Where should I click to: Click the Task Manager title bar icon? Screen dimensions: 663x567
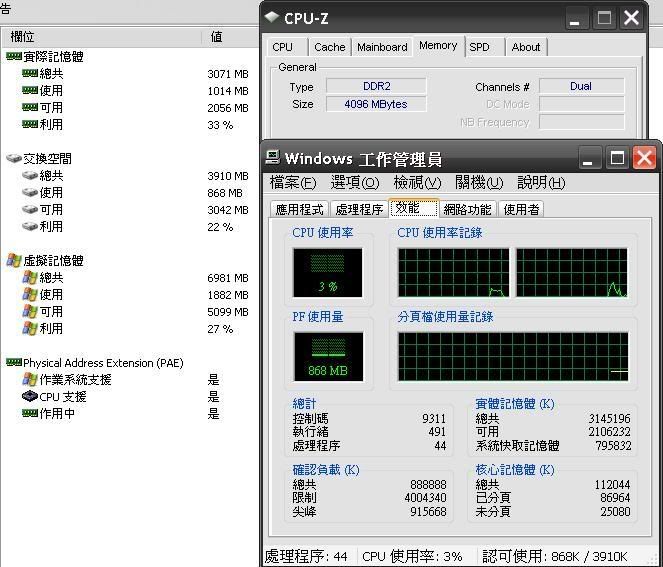[273, 158]
